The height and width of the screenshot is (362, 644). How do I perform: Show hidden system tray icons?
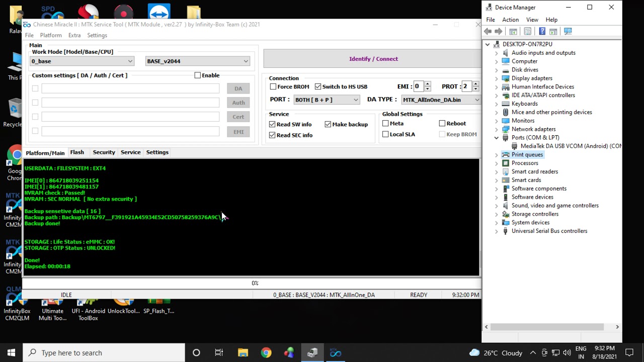(x=533, y=353)
